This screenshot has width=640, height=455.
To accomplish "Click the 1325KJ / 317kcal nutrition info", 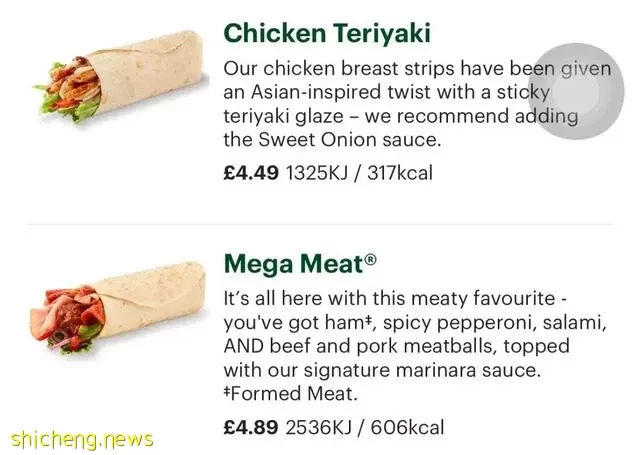I will (x=359, y=173).
